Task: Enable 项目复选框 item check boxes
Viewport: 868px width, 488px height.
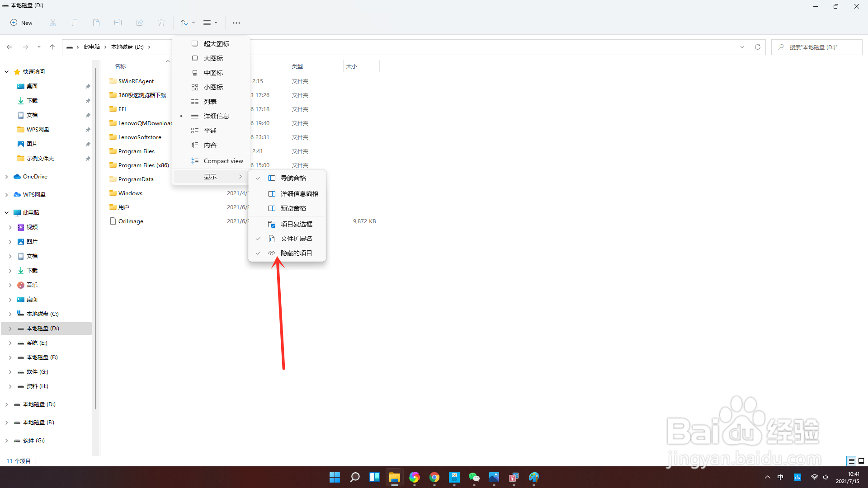Action: coord(296,224)
